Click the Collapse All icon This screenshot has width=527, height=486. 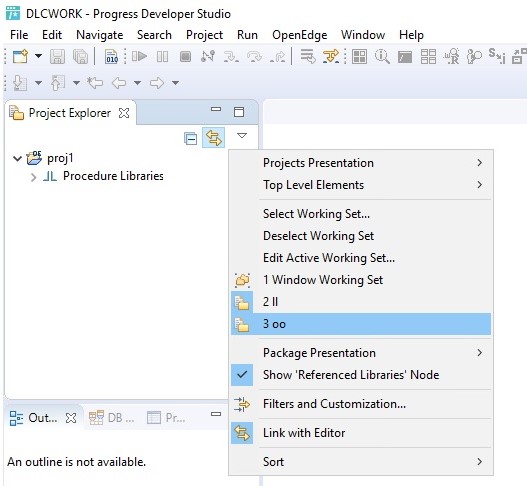[191, 138]
